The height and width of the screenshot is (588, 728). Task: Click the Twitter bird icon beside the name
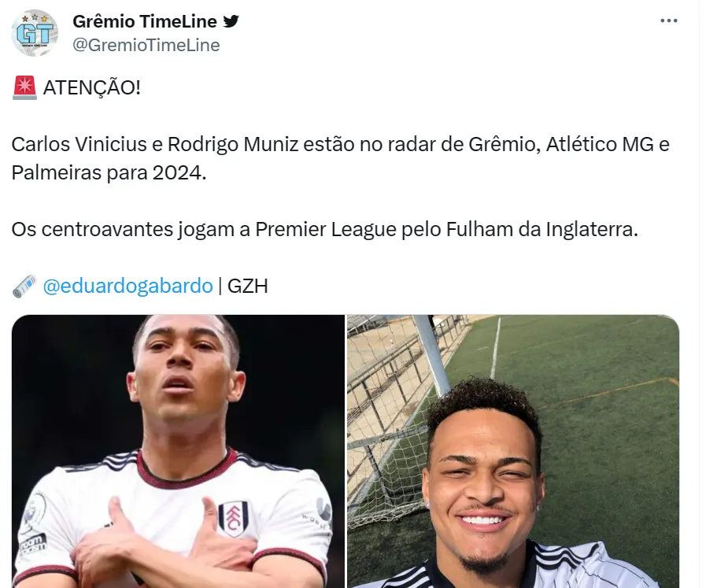point(231,21)
